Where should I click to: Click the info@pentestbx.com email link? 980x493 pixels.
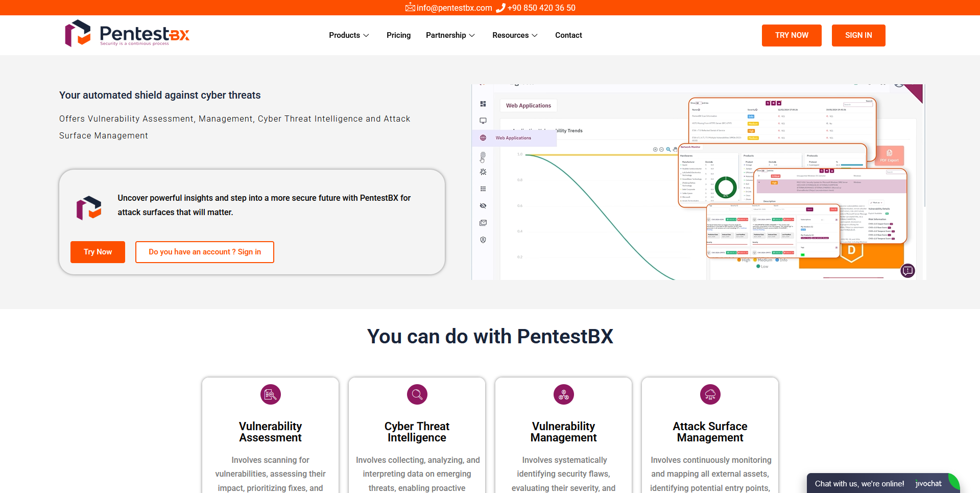pyautogui.click(x=454, y=8)
